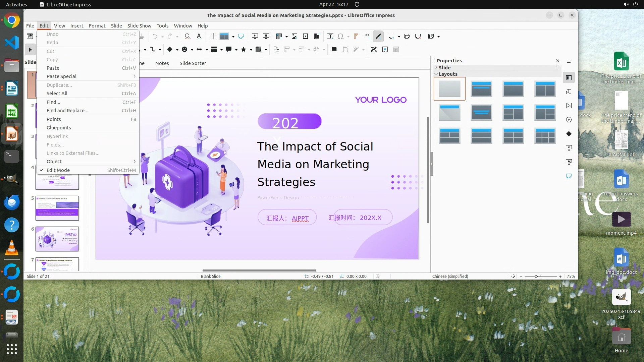Start presentation from first slide icon
644x362 pixels.
pyautogui.click(x=255, y=36)
